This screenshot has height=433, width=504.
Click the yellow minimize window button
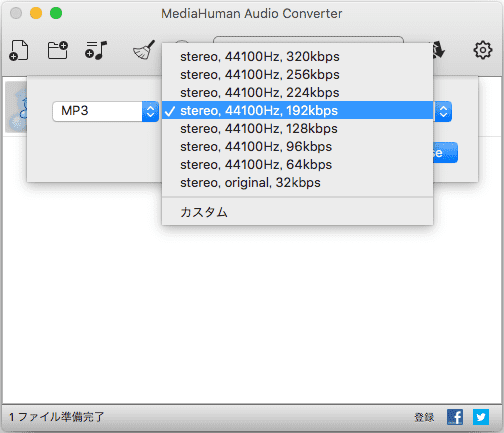point(36,13)
